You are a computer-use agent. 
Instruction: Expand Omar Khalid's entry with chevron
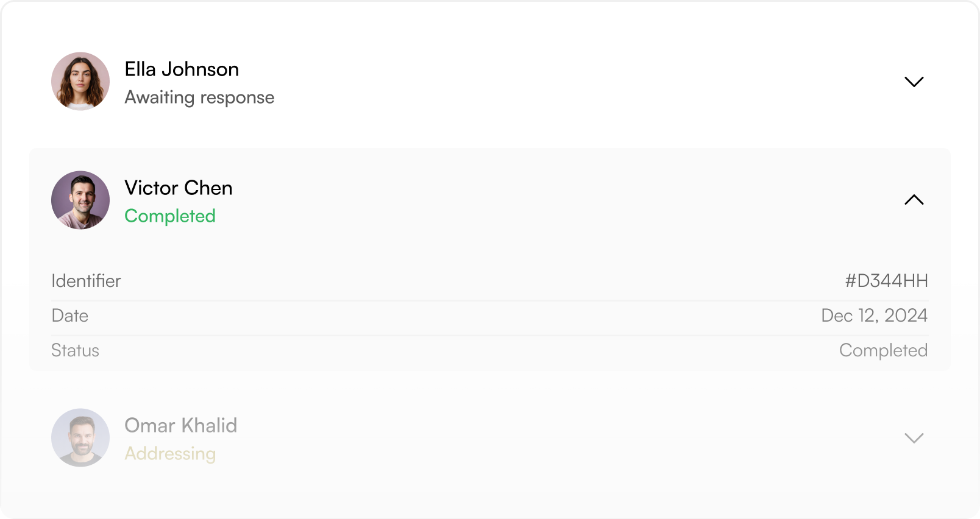click(914, 438)
